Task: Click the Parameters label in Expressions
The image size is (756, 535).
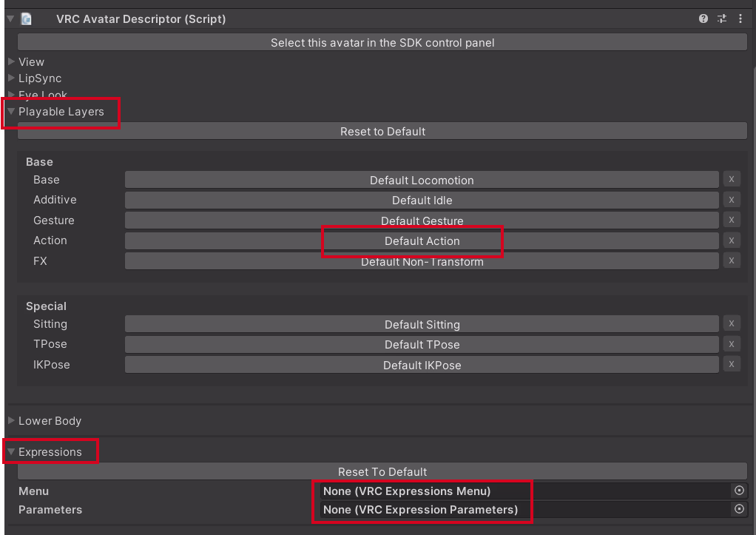Action: click(x=50, y=509)
